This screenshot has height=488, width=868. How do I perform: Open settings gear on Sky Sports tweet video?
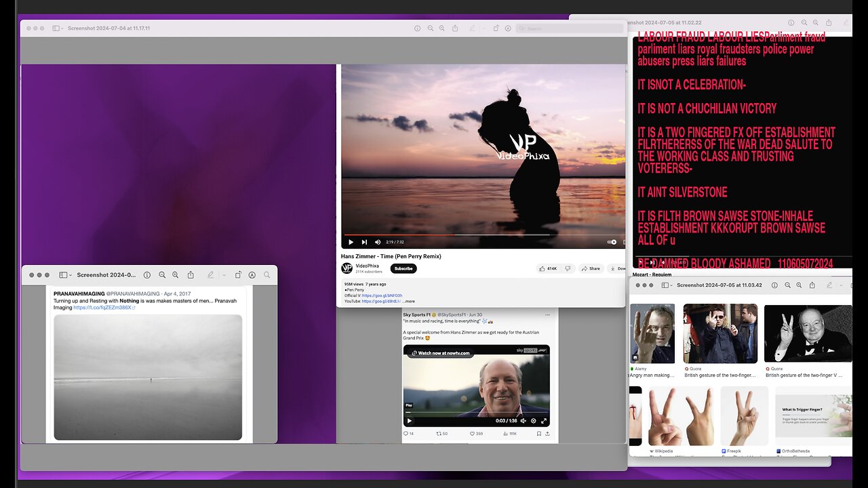point(533,420)
